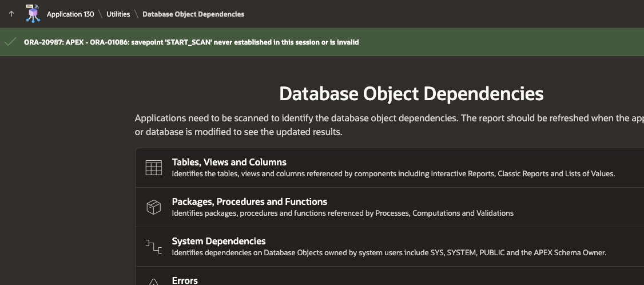The width and height of the screenshot is (644, 285).
Task: Click the Errors warning triangle icon
Action: coord(154,282)
